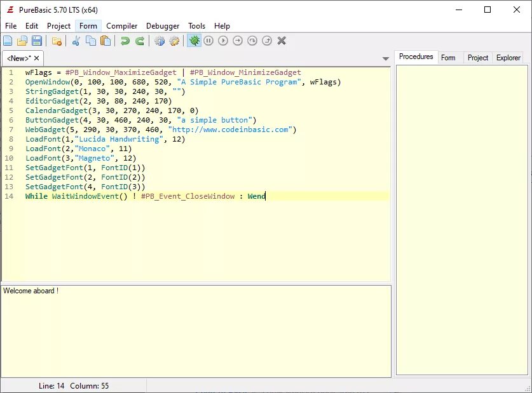Click the debugger Step Out icon
Screen dimensions: 532x393
(267, 41)
